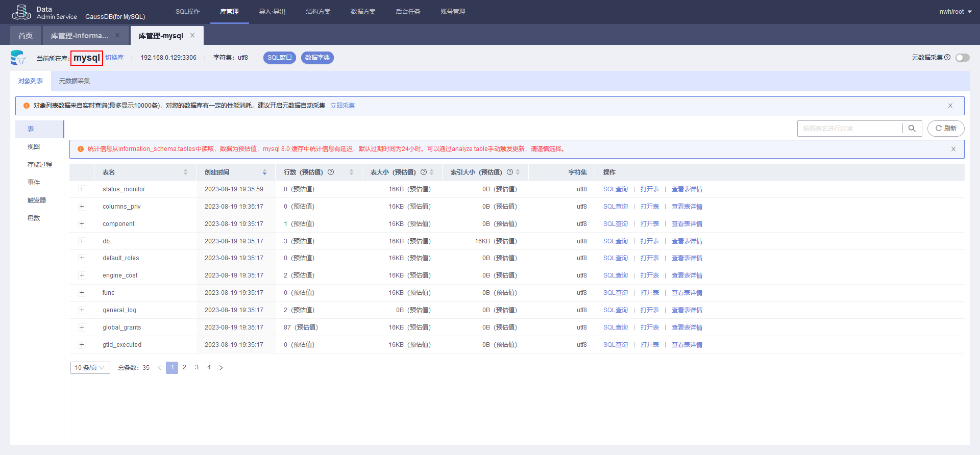Click help icon in 行数 (预估值) header
980x455 pixels.
pyautogui.click(x=331, y=172)
